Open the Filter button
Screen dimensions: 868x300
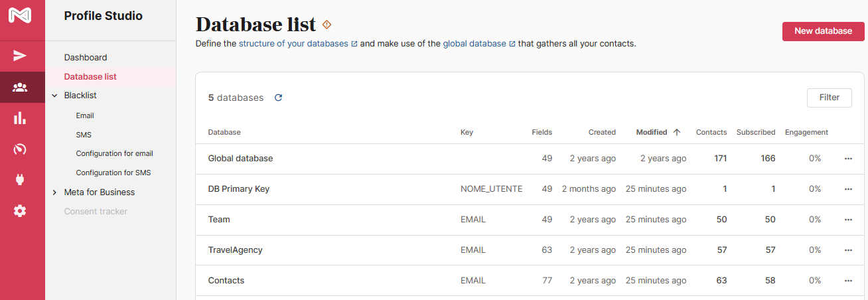(x=829, y=98)
